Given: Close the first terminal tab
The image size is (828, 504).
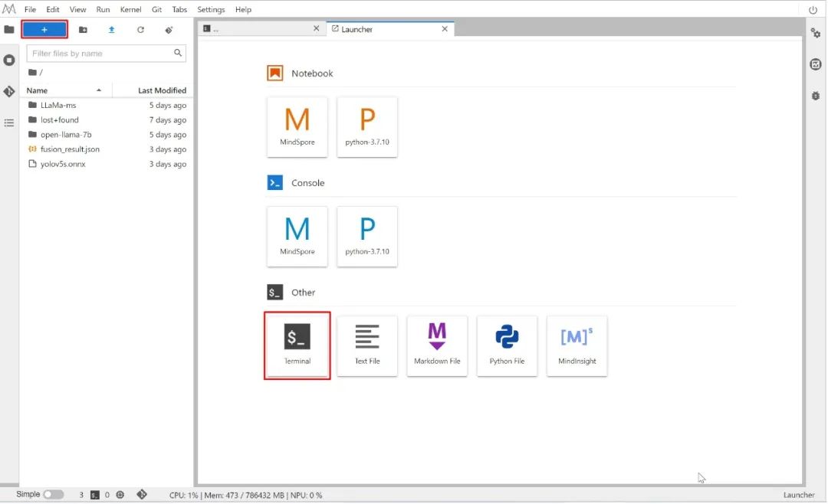Looking at the screenshot, I should 317,28.
